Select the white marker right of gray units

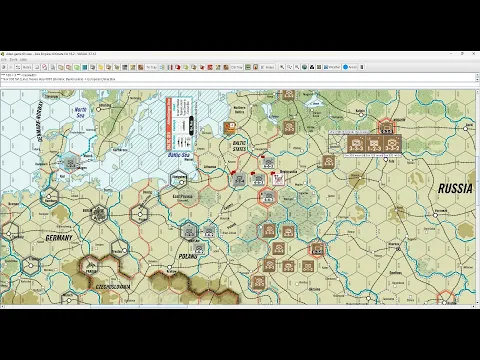coord(278,179)
